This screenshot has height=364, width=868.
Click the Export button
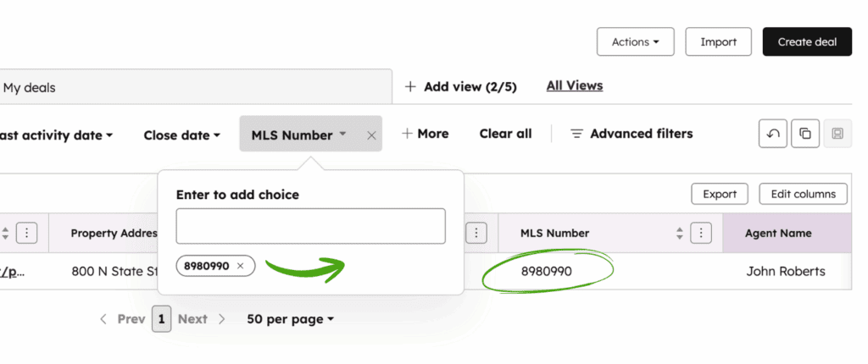tap(720, 194)
